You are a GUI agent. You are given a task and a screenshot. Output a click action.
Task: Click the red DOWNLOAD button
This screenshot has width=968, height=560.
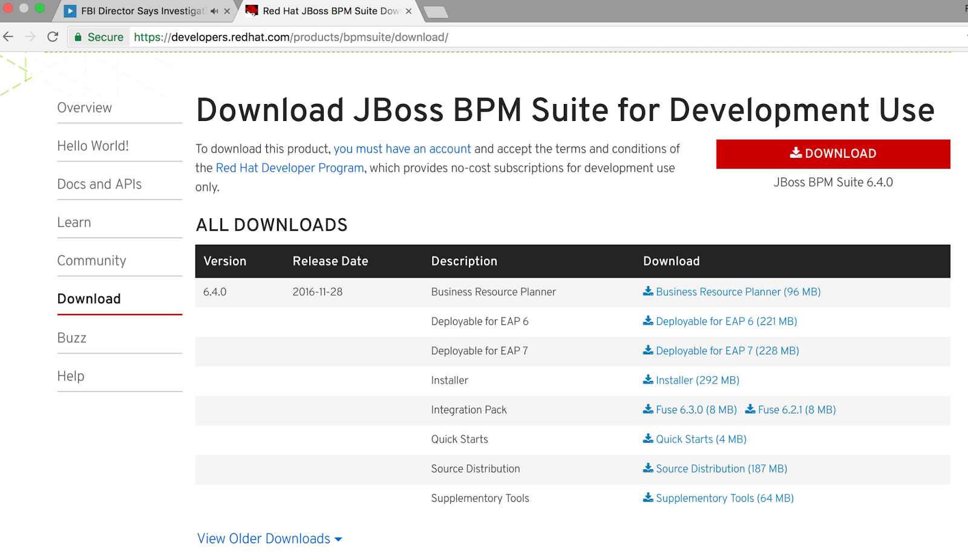click(x=833, y=154)
